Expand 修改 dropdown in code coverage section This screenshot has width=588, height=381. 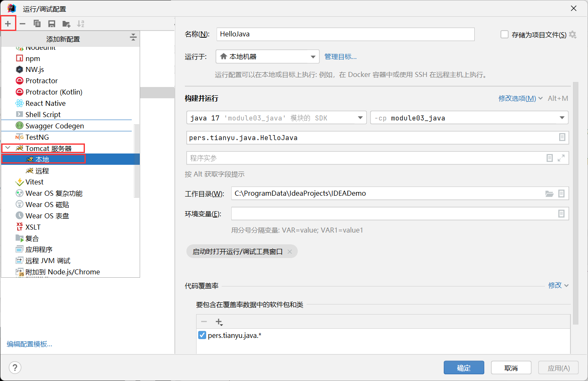pos(558,285)
